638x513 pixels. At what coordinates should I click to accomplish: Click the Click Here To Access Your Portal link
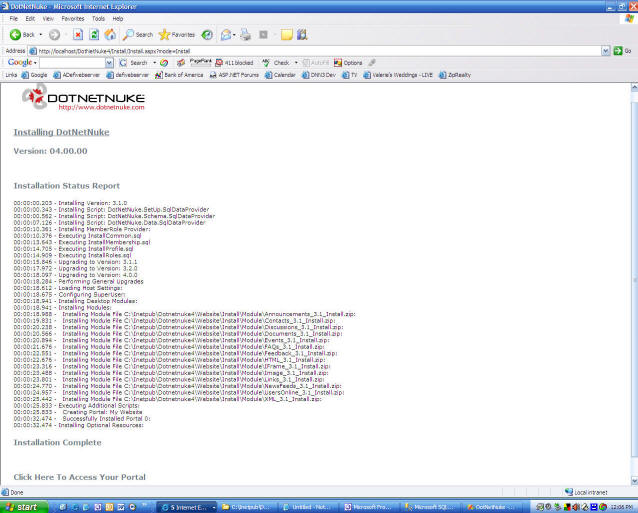79,476
